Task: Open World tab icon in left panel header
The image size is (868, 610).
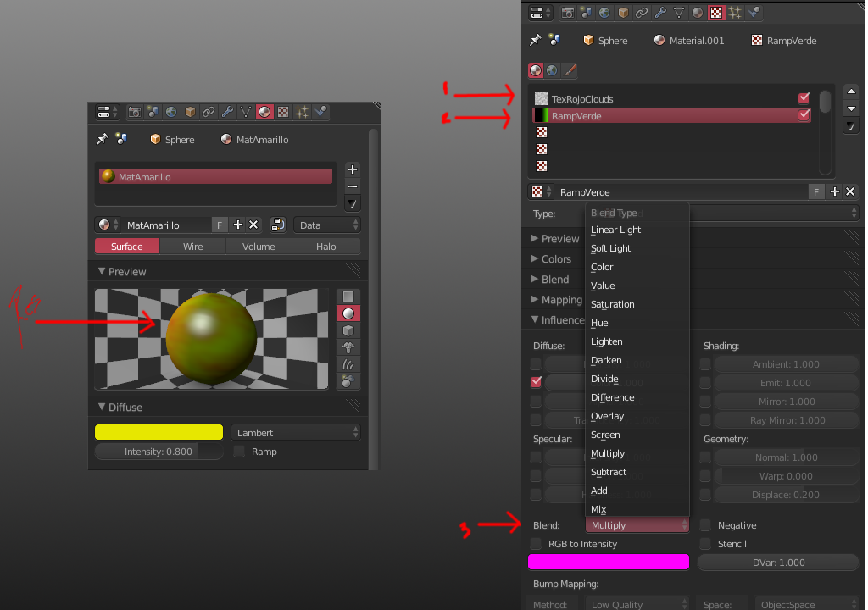Action: pos(171,112)
